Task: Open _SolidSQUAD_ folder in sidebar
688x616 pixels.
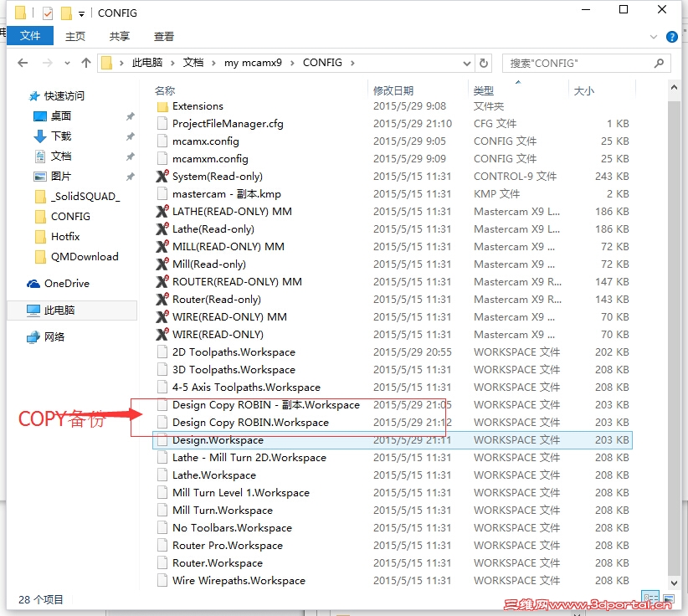Action: click(x=85, y=196)
